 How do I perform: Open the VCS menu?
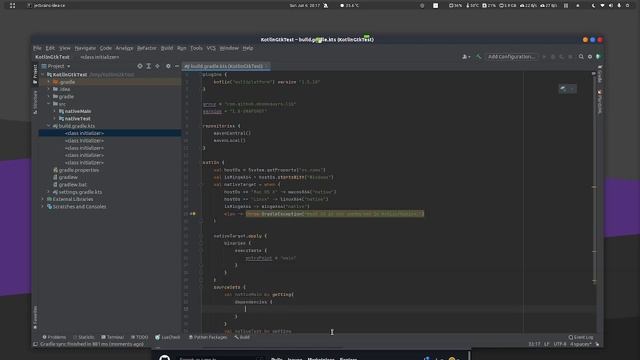click(211, 48)
